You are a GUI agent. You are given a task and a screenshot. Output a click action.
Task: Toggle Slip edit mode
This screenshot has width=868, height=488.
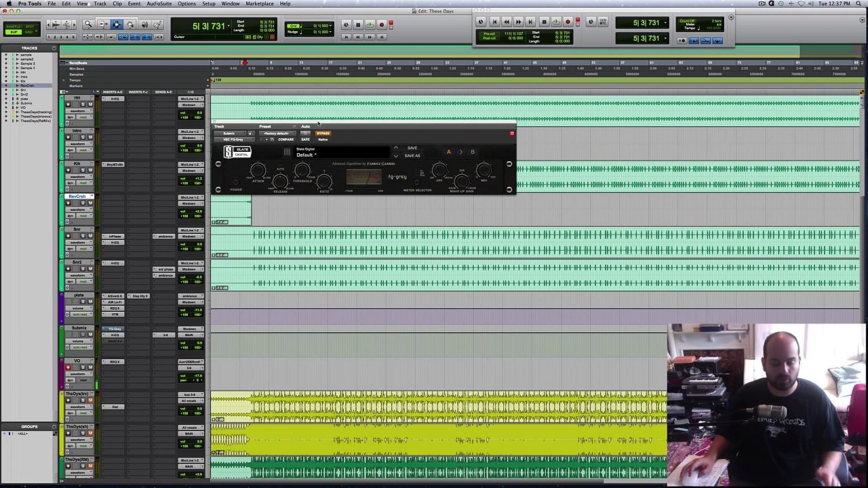pos(14,32)
